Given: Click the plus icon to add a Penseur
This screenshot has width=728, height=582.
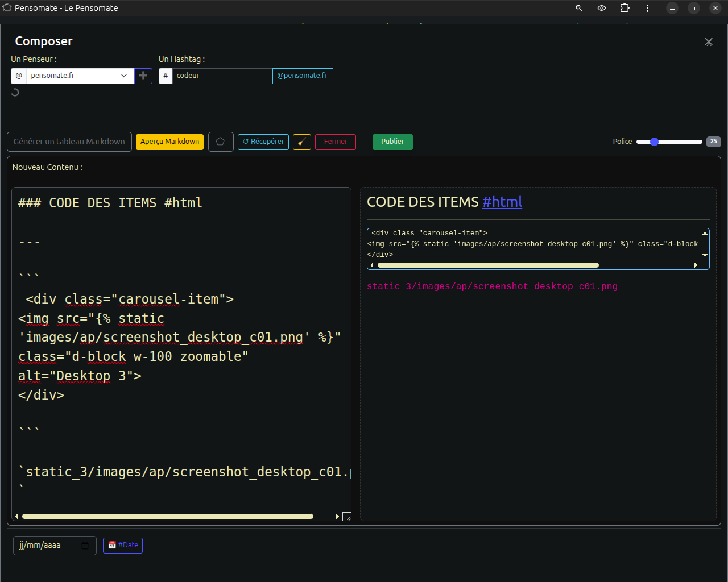Looking at the screenshot, I should click(x=143, y=75).
